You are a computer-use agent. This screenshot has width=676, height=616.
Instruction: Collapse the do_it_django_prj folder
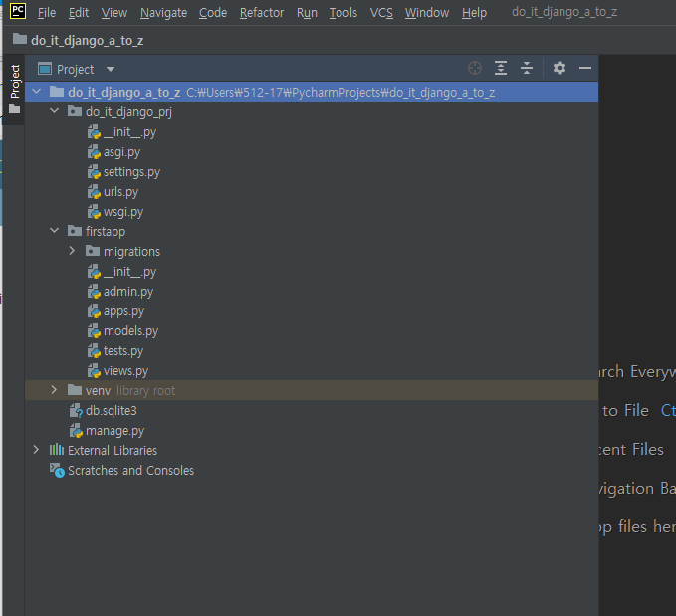[55, 111]
